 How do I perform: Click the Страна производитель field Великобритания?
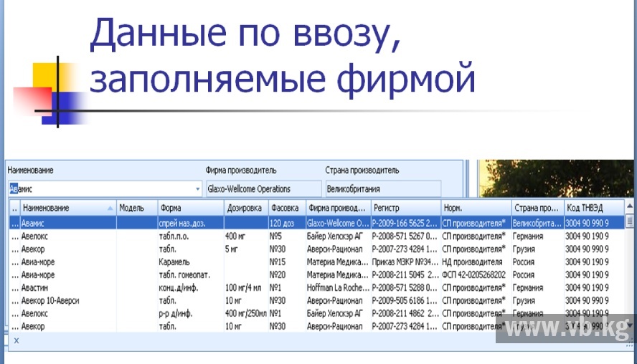(x=383, y=189)
